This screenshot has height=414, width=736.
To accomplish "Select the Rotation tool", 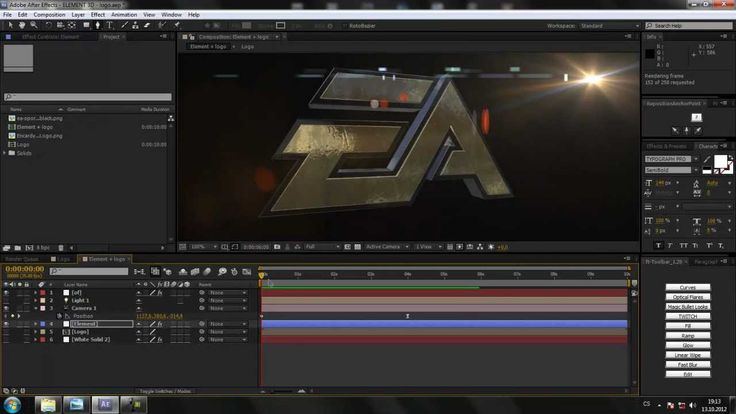I will click(48, 25).
